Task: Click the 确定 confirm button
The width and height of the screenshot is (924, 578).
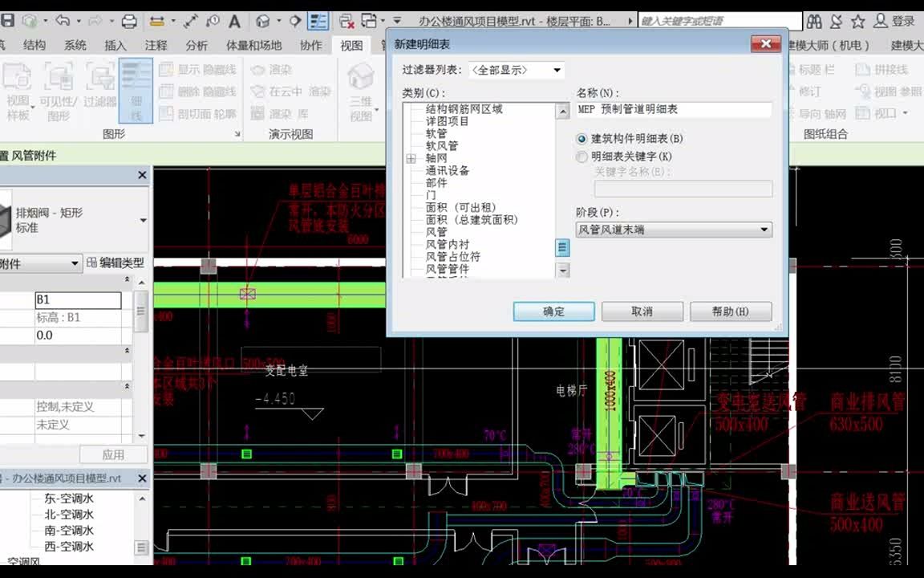Action: coord(553,311)
